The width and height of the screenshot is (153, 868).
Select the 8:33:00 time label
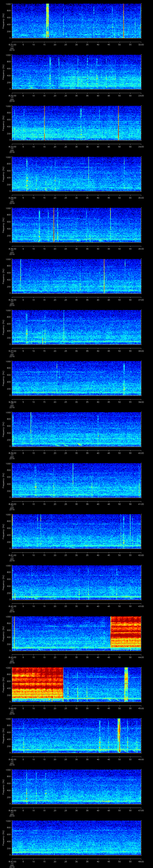coord(12,147)
